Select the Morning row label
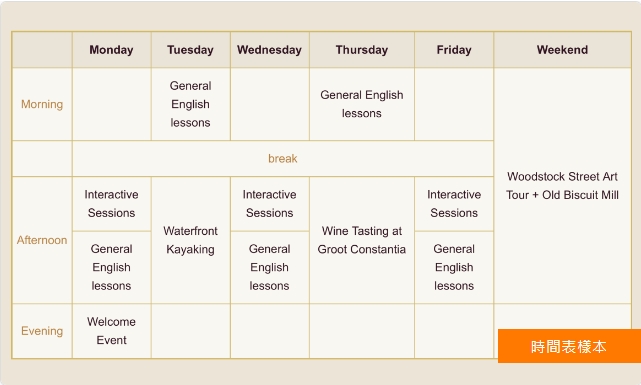 [x=42, y=104]
